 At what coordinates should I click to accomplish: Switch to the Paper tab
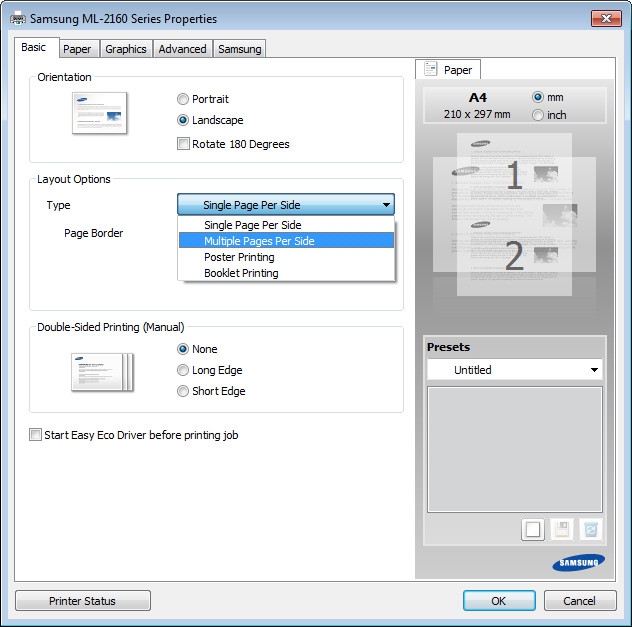77,49
